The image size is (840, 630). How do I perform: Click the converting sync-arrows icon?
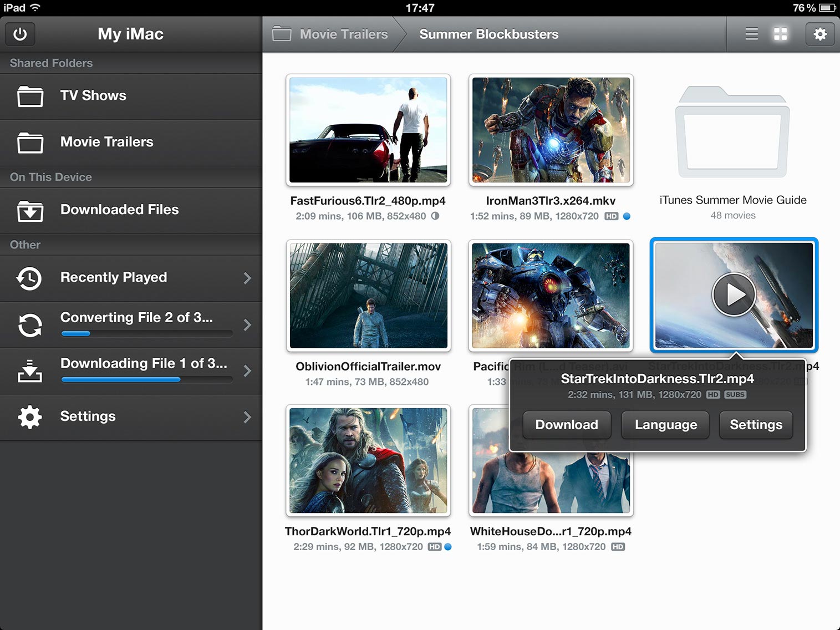click(x=29, y=324)
